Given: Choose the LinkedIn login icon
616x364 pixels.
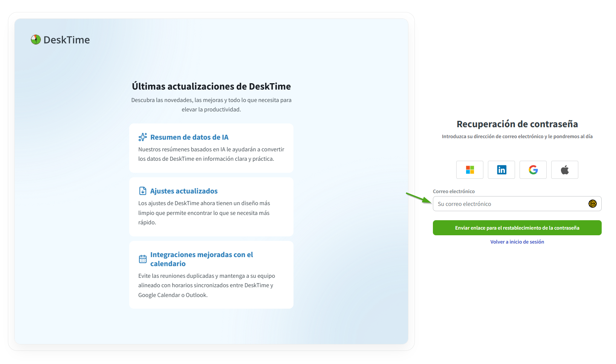Looking at the screenshot, I should (501, 170).
